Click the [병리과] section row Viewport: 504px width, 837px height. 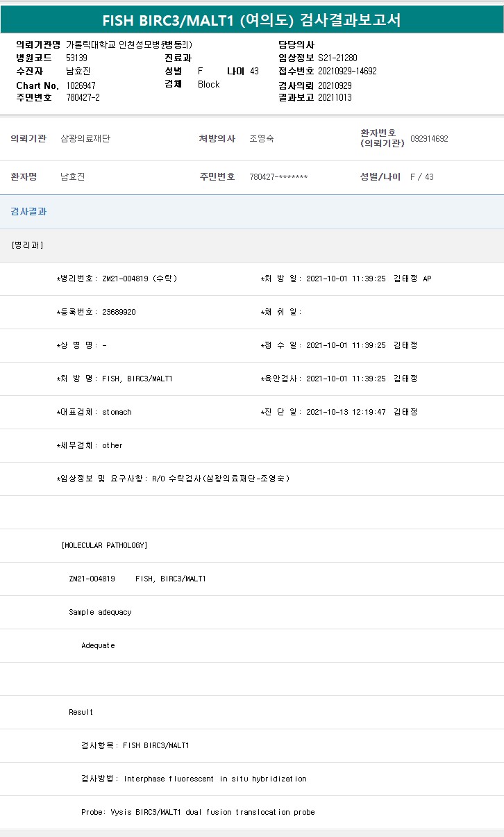click(28, 245)
